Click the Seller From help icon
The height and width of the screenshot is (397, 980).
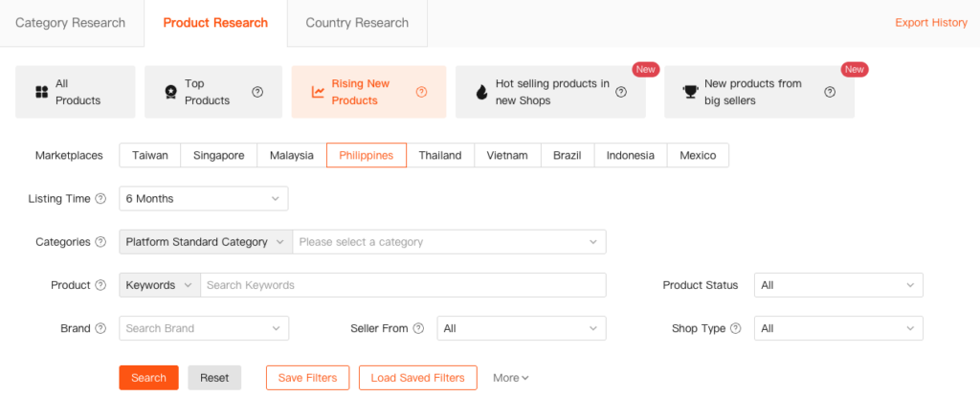pyautogui.click(x=417, y=328)
